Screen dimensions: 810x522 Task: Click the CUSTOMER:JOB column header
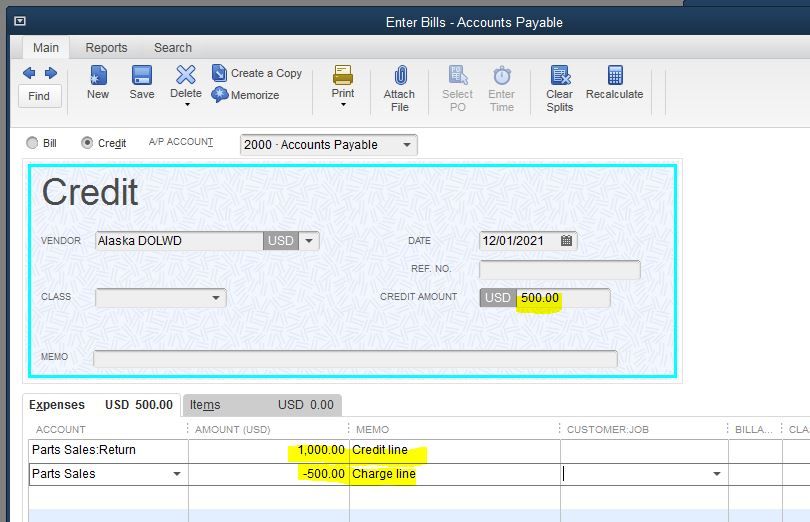[x=608, y=429]
